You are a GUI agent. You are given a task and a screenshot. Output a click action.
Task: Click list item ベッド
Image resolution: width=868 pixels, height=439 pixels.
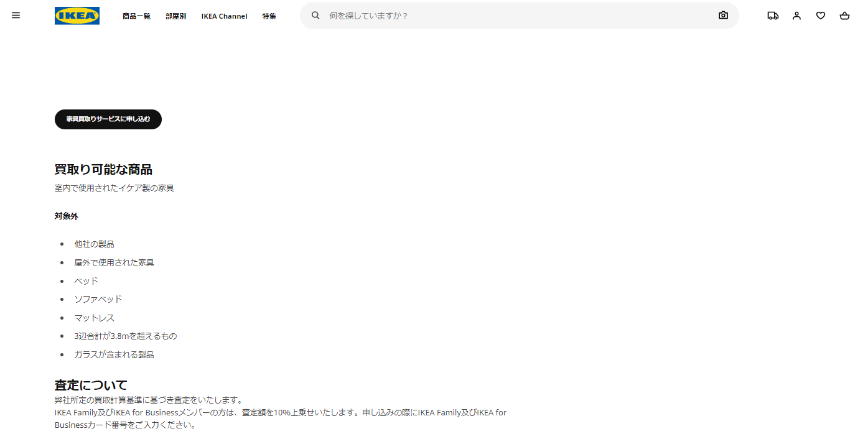click(x=86, y=281)
